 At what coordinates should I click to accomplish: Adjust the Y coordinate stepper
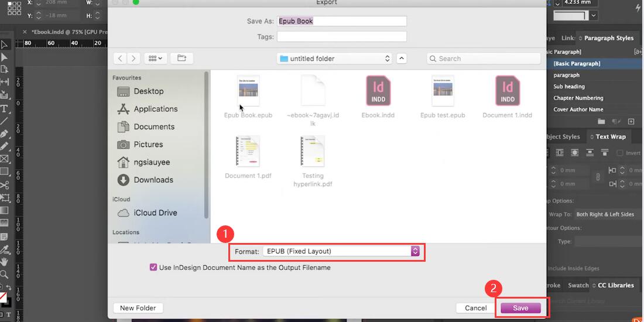(x=39, y=16)
